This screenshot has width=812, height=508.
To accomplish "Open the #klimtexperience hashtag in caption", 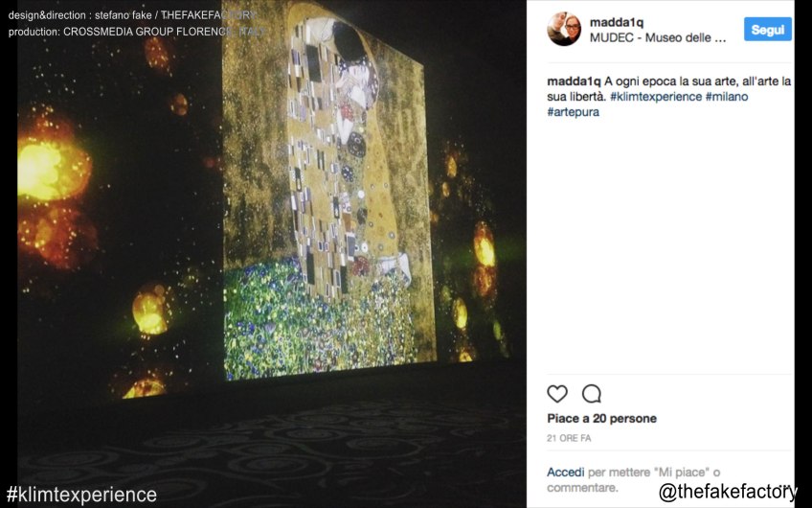I will click(656, 97).
